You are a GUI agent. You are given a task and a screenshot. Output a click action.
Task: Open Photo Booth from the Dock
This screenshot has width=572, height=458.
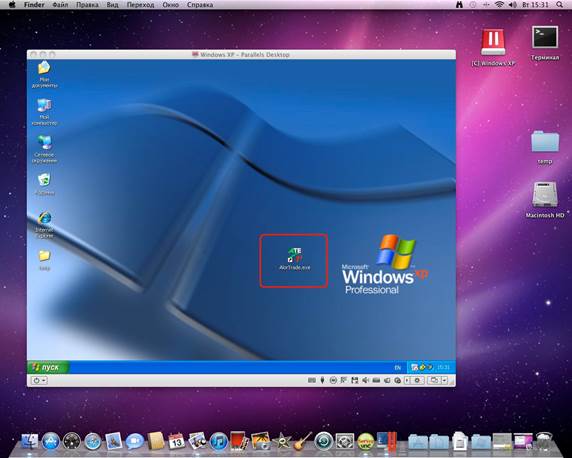[x=240, y=441]
